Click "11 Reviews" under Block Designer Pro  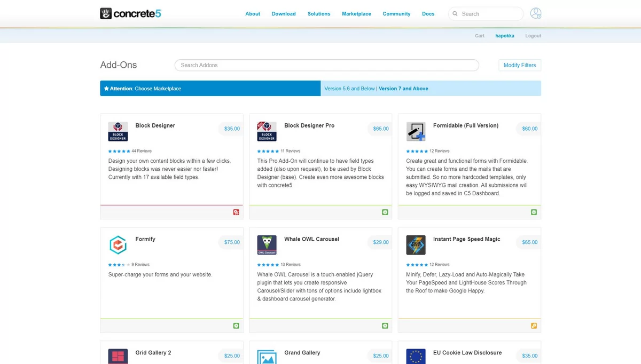click(x=291, y=151)
